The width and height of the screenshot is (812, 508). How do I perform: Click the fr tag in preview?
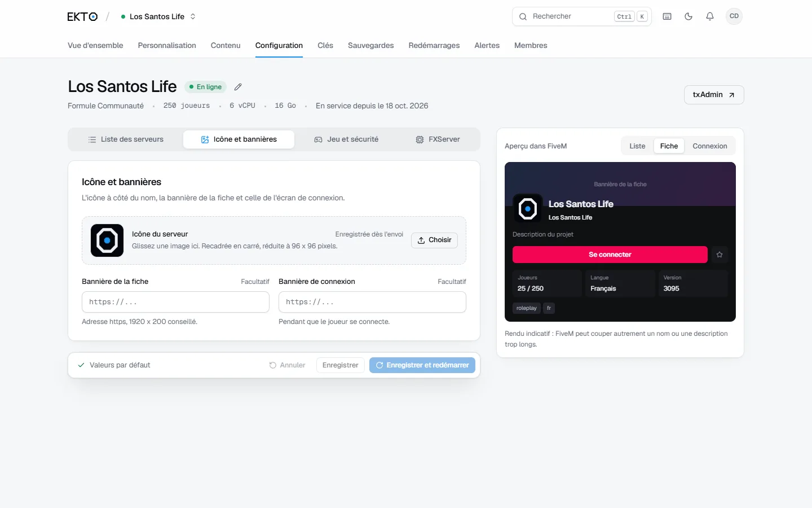(549, 308)
